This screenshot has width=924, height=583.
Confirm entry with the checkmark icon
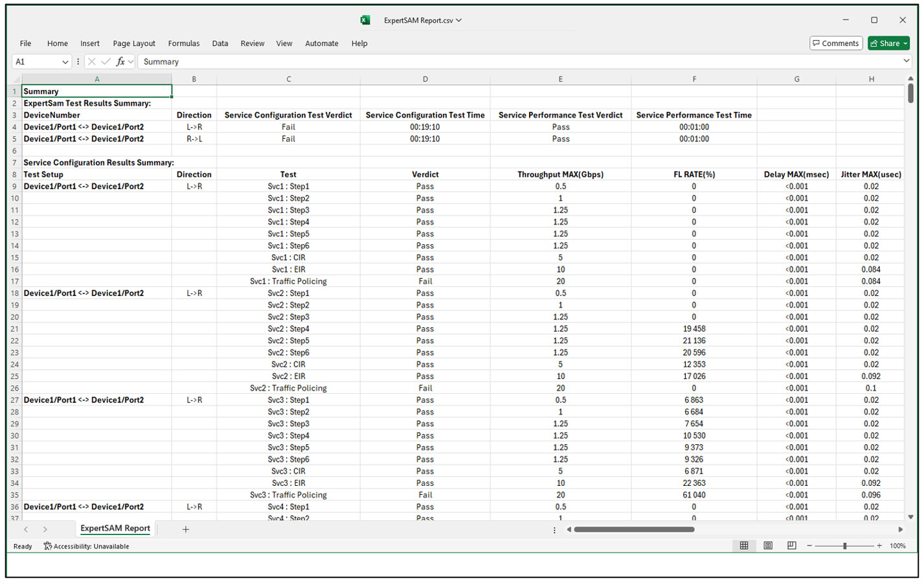coord(106,62)
